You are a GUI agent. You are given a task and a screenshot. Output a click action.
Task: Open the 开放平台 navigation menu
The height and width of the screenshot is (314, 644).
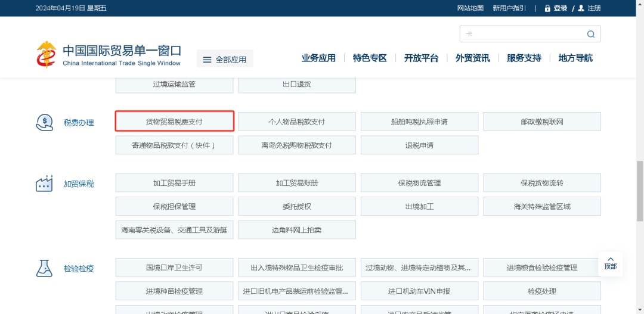421,58
